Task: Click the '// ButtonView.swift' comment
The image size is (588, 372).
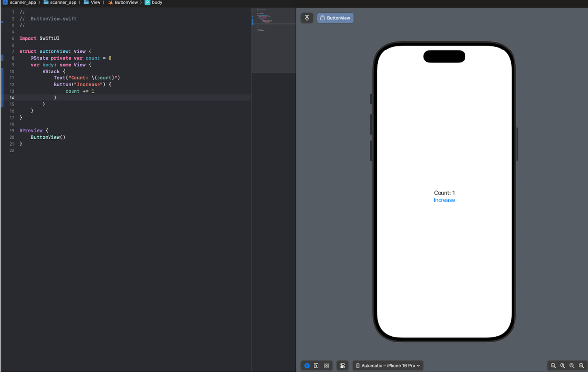Action: tap(48, 19)
